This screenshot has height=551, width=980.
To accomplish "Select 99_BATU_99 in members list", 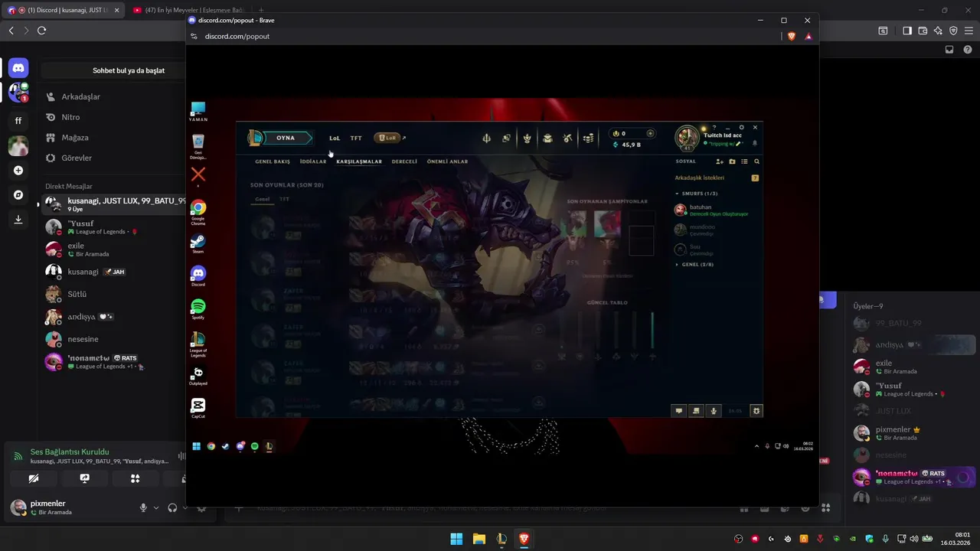I will (x=913, y=323).
